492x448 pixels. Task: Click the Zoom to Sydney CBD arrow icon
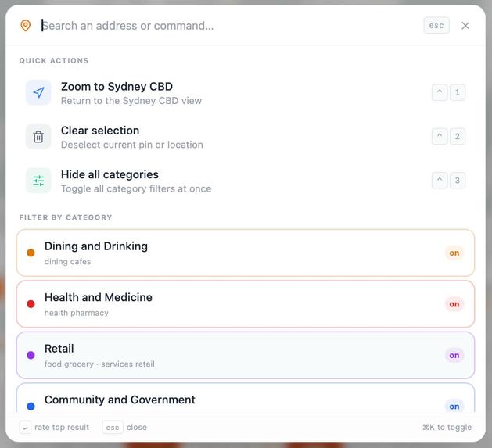[38, 92]
